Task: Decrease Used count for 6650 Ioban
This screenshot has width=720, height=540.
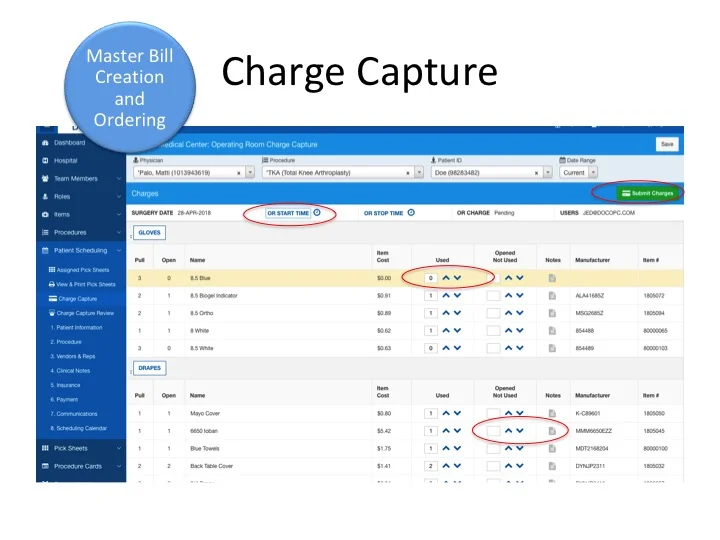Action: pos(457,431)
